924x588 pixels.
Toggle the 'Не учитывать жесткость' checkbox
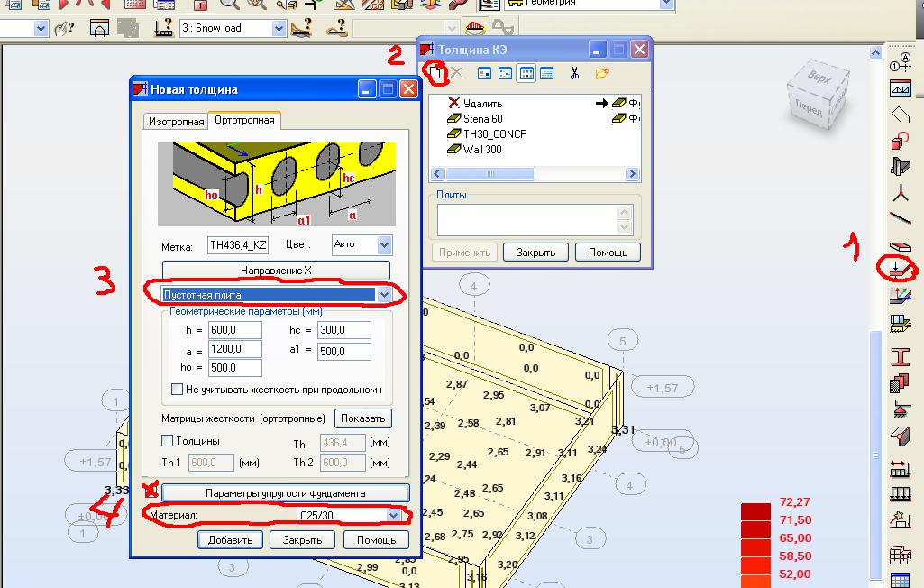click(177, 390)
